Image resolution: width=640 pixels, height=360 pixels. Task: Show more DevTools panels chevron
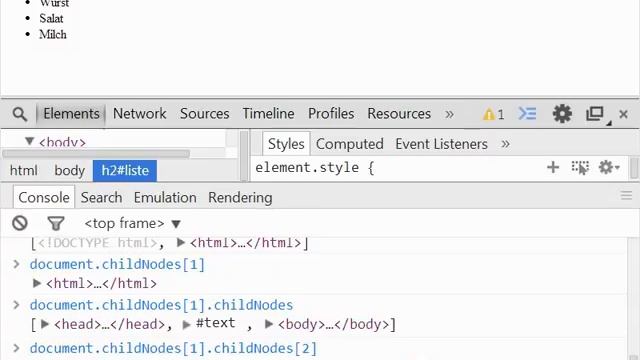coord(449,114)
